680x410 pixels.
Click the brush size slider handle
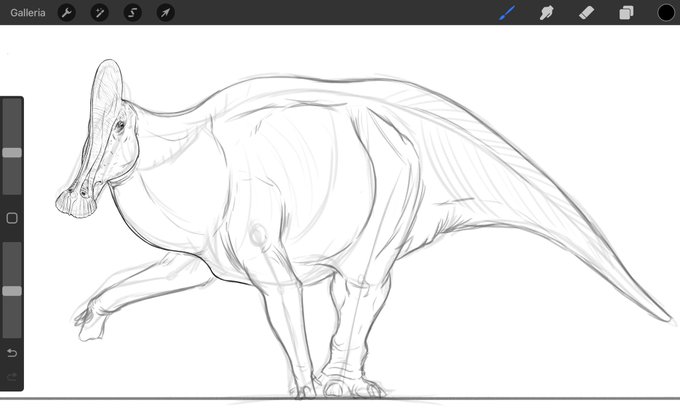[12, 153]
